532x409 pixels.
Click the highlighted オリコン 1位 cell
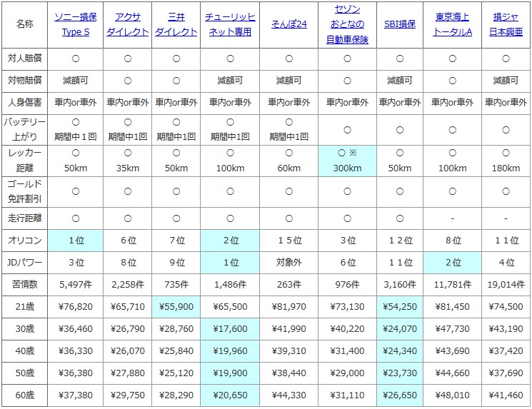coord(75,241)
